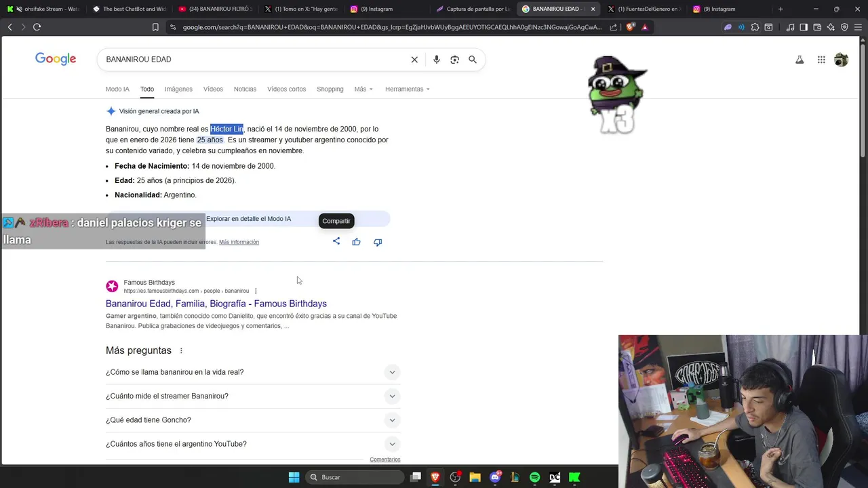Open Más preguntas three-dot options
This screenshot has height=488, width=868.
tap(181, 350)
